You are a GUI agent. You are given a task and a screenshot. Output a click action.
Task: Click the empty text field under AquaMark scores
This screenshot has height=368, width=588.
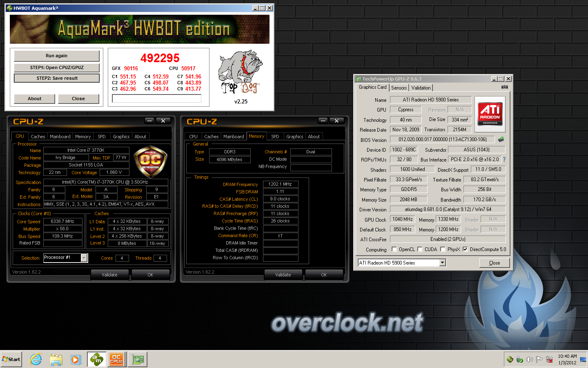157,99
